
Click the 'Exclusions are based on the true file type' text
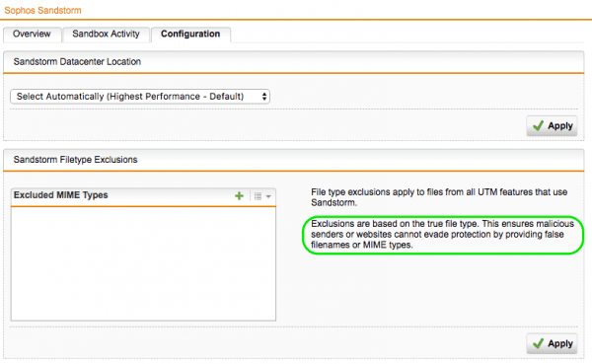[395, 224]
